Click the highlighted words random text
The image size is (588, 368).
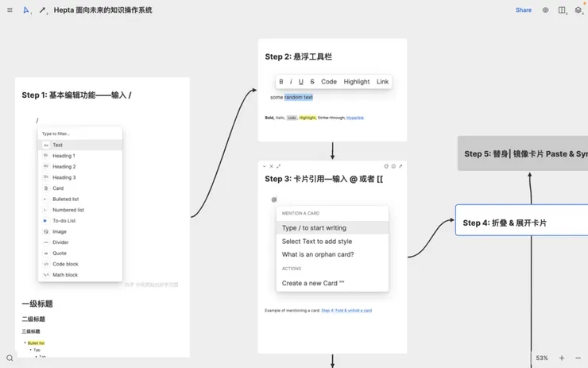coord(299,97)
